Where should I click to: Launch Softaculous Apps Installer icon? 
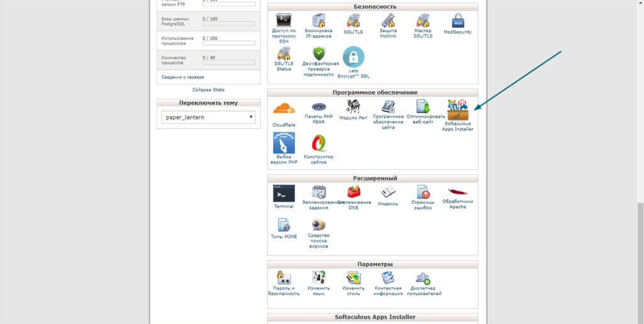[458, 109]
